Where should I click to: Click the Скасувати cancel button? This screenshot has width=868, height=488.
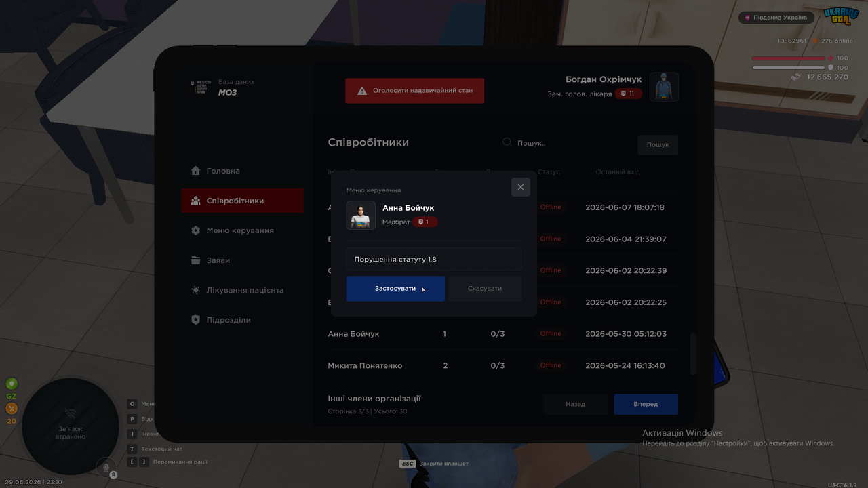485,289
